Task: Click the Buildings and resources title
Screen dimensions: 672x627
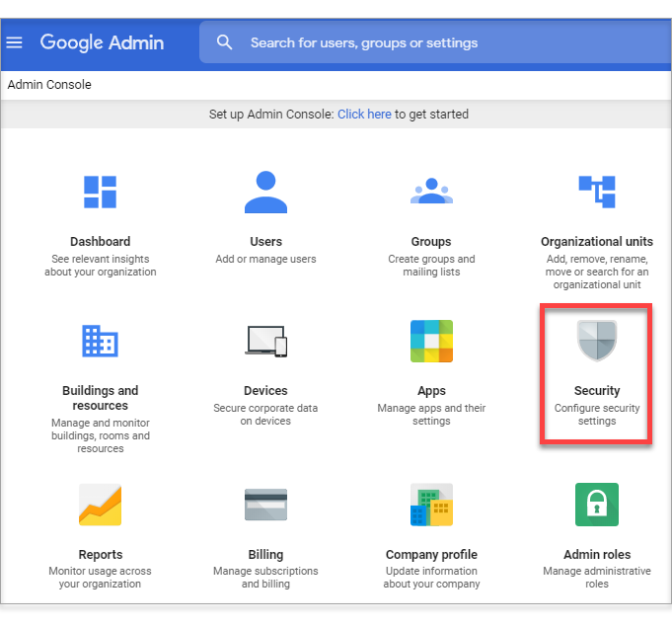Action: (101, 398)
